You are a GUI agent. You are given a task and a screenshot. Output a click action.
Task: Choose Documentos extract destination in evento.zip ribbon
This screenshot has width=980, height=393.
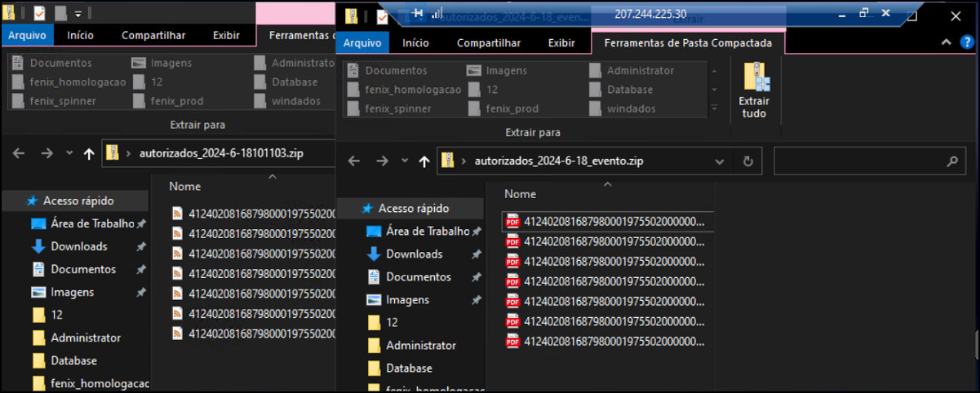click(x=388, y=71)
